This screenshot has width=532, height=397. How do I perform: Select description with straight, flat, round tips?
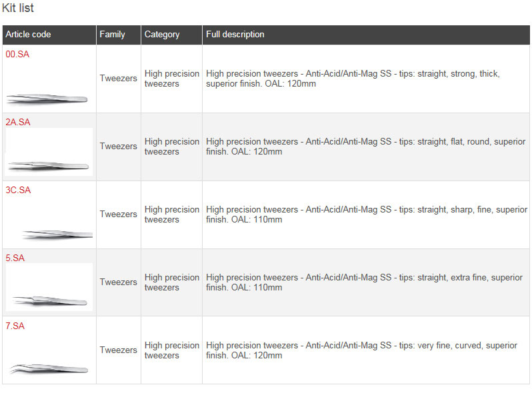click(x=366, y=147)
